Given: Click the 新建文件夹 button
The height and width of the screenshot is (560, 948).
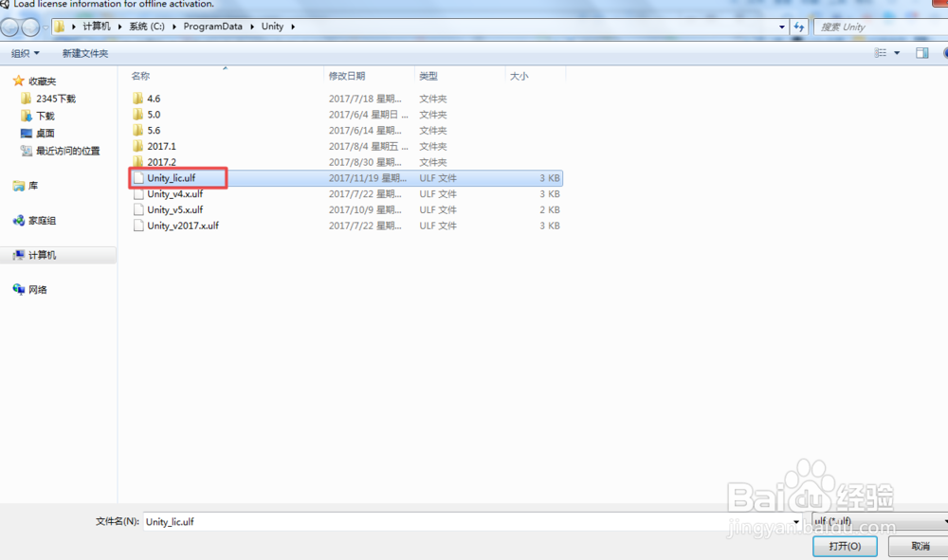Looking at the screenshot, I should 85,53.
